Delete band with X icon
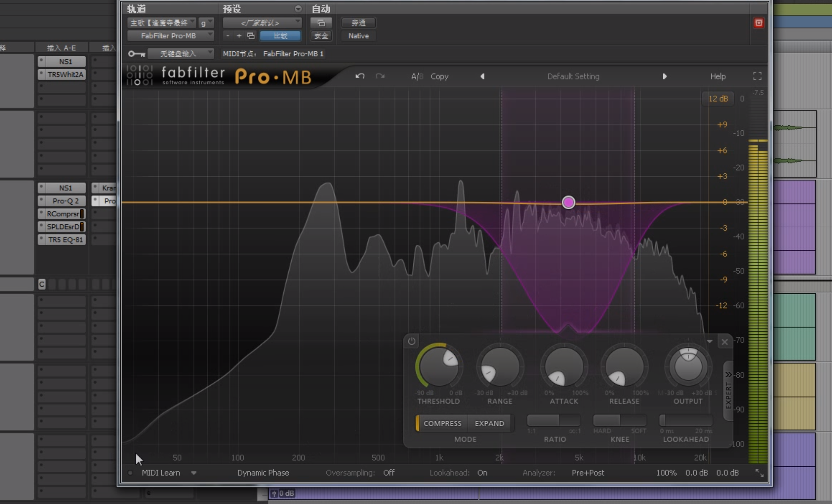Viewport: 832px width, 504px height. 724,342
